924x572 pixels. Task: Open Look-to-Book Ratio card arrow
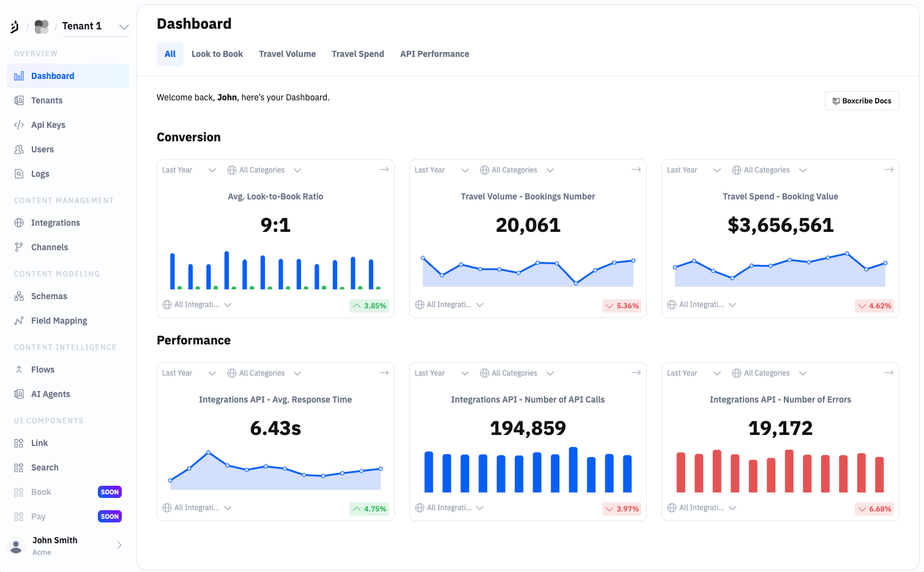pos(384,169)
